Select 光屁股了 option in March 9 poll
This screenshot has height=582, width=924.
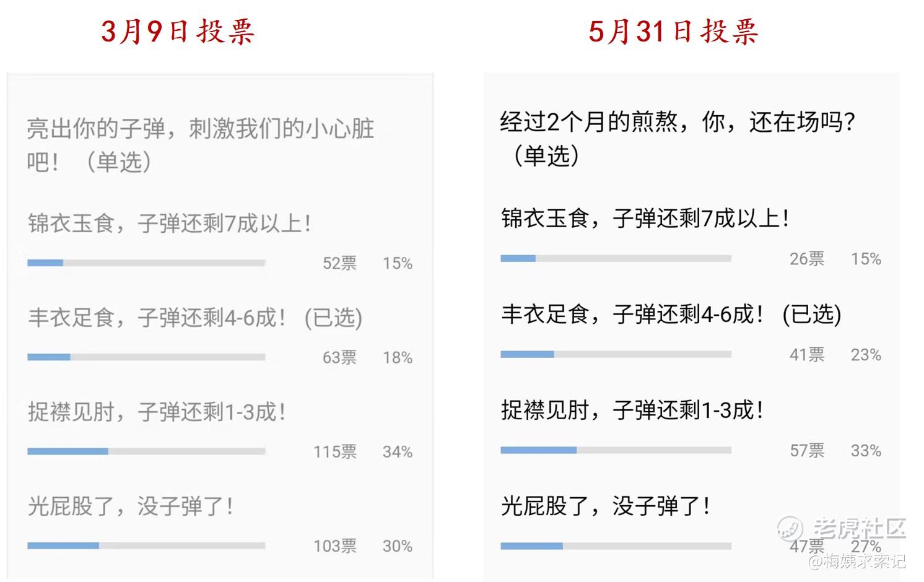pos(130,506)
